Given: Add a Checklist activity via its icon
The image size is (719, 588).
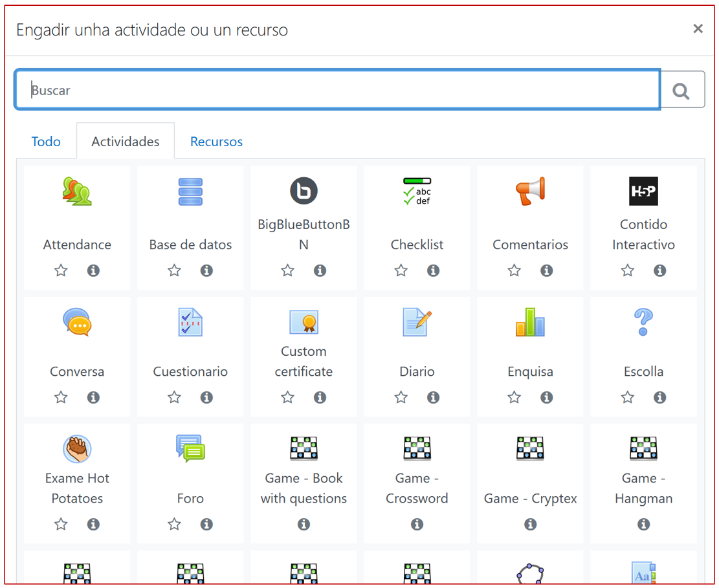Looking at the screenshot, I should click(x=417, y=191).
